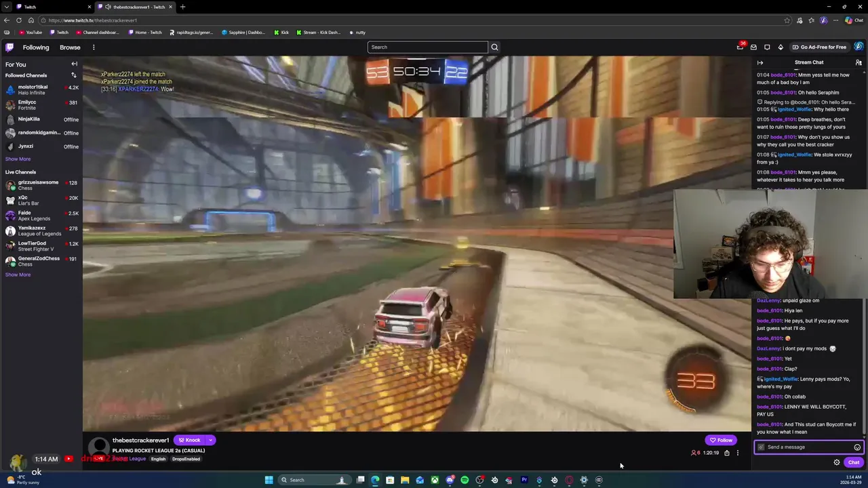Open the YouTube bookmark

point(31,33)
